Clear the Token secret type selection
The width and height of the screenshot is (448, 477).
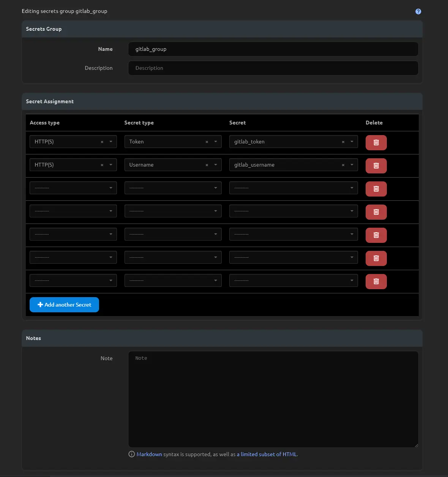(207, 142)
